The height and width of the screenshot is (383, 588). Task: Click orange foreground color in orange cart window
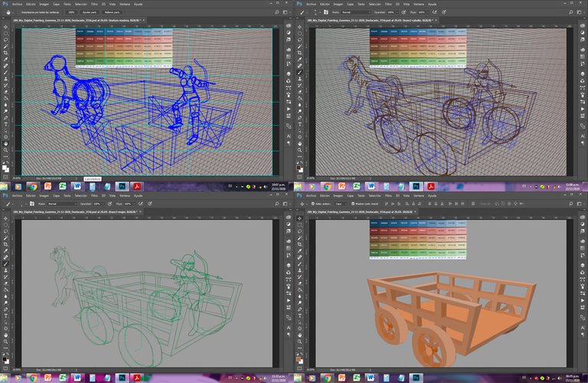point(299,358)
